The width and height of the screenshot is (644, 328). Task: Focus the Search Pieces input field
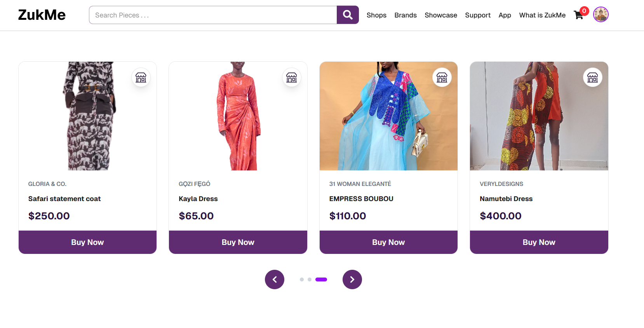pos(213,15)
